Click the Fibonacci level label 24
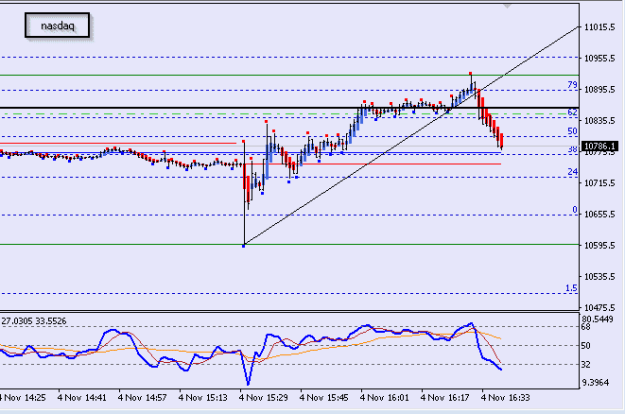625x414 pixels. click(x=572, y=171)
